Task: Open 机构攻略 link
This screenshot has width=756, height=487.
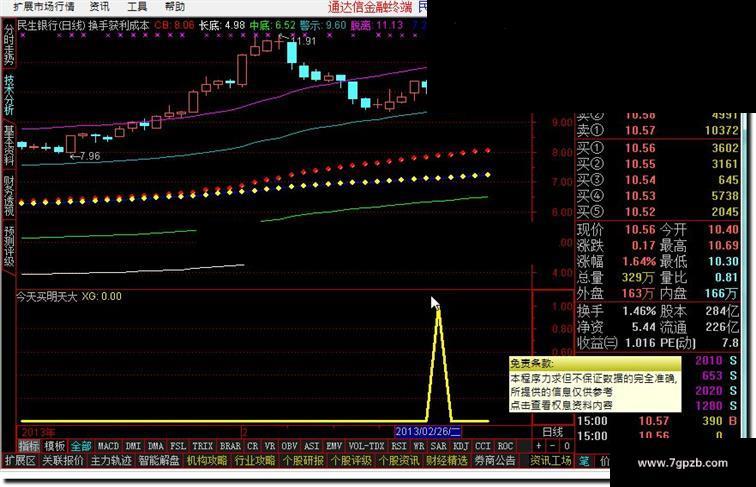Action: point(207,461)
